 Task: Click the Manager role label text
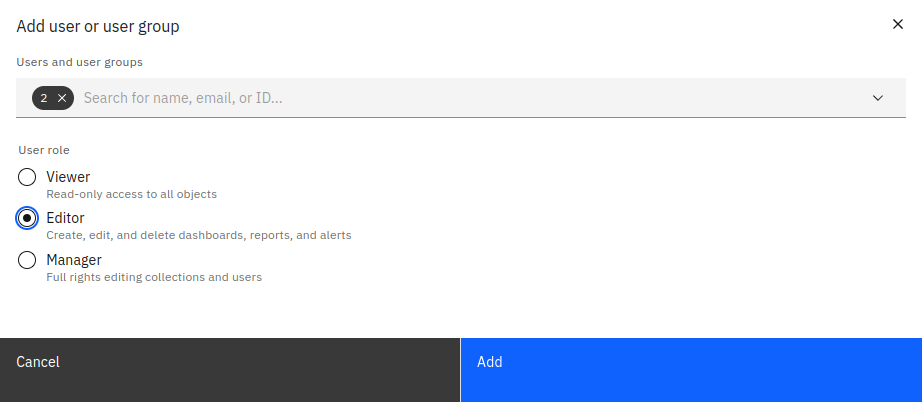point(74,260)
